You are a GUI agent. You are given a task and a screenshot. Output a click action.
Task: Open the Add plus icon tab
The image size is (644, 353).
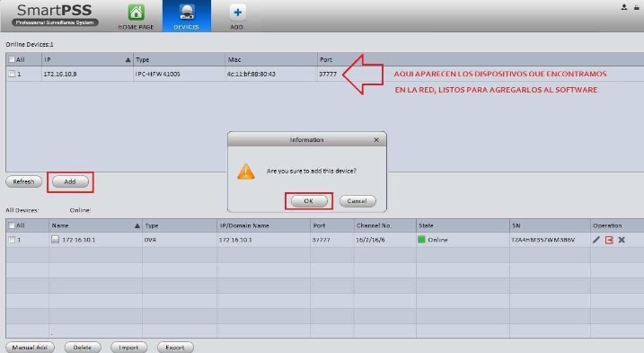click(237, 13)
